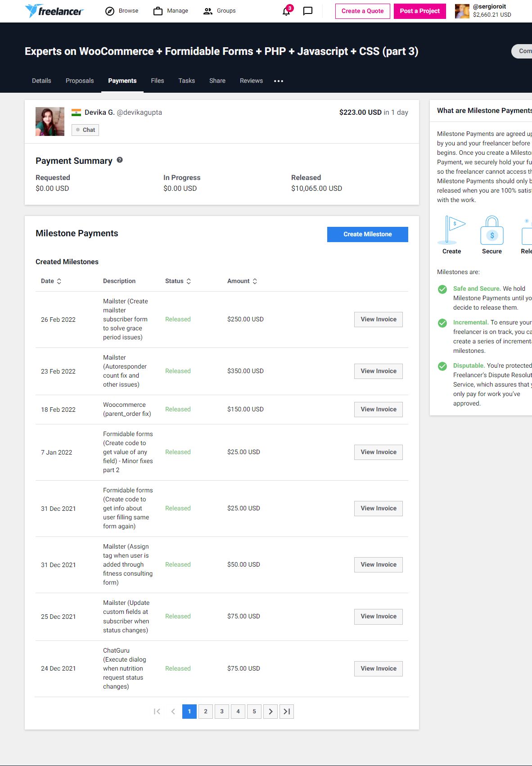The width and height of the screenshot is (532, 766).
Task: Open the @devikagupta username link
Action: click(x=140, y=113)
